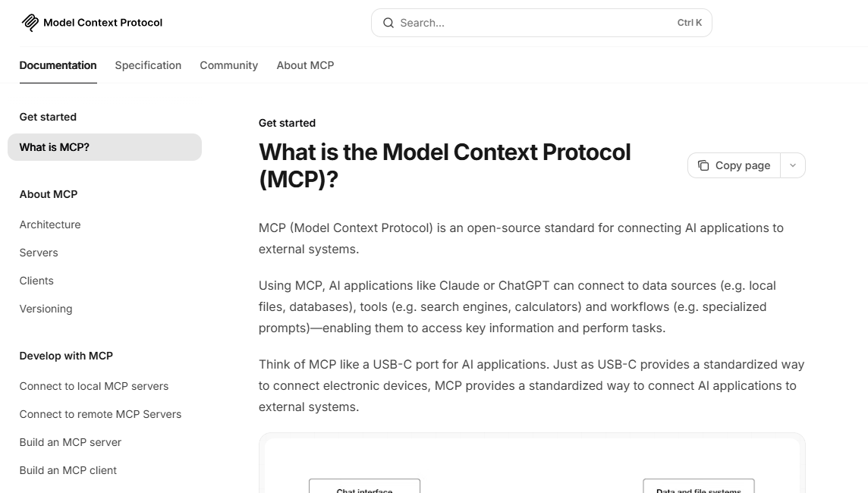The image size is (868, 493).
Task: Expand the Copy page dropdown chevron
Action: [x=793, y=165]
